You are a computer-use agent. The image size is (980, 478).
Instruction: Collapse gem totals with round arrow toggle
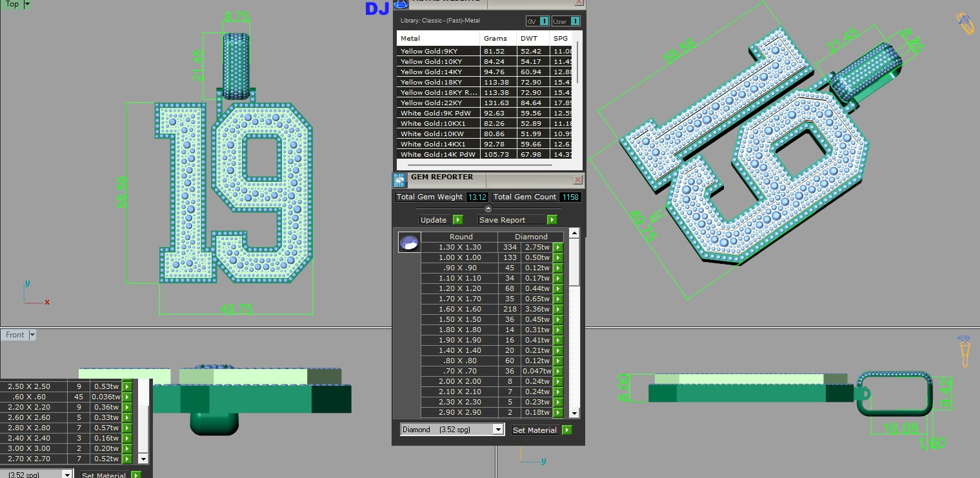pyautogui.click(x=488, y=208)
